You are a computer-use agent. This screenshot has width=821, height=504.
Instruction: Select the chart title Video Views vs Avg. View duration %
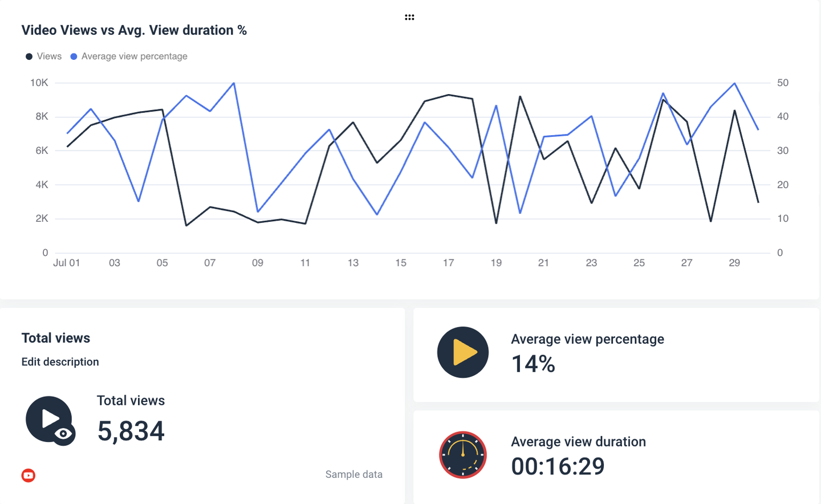tap(135, 30)
